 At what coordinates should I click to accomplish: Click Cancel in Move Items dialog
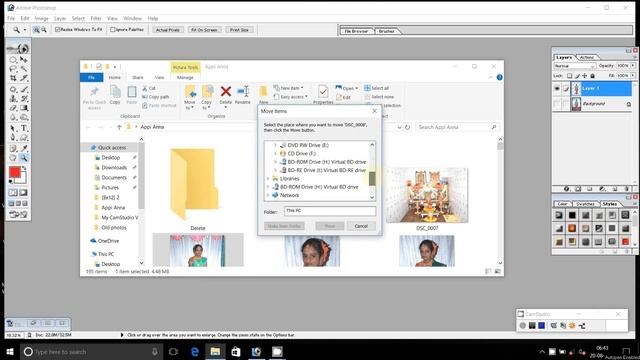361,226
